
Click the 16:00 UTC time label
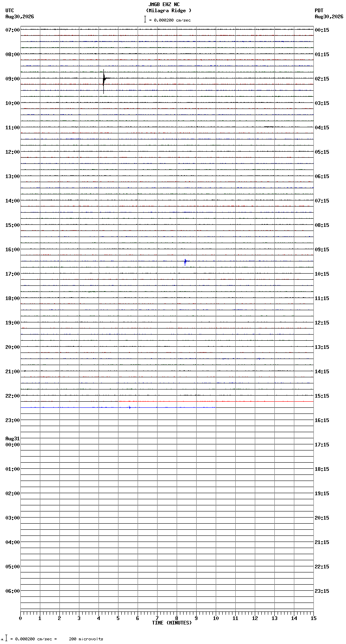point(13,250)
